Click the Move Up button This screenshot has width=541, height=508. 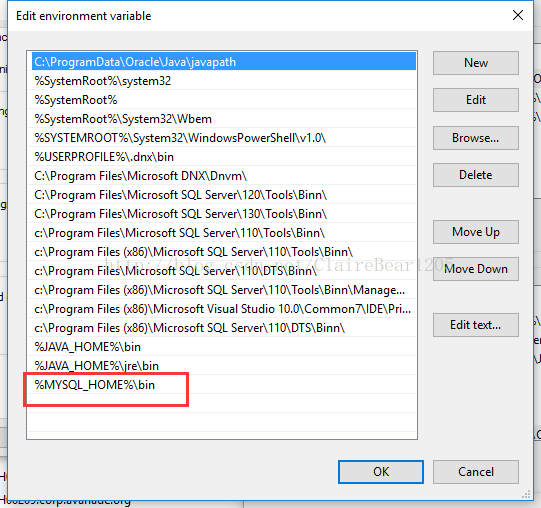[x=475, y=232]
